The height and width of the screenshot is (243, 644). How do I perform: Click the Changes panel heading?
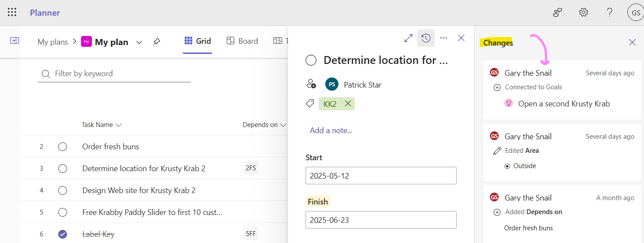point(498,42)
